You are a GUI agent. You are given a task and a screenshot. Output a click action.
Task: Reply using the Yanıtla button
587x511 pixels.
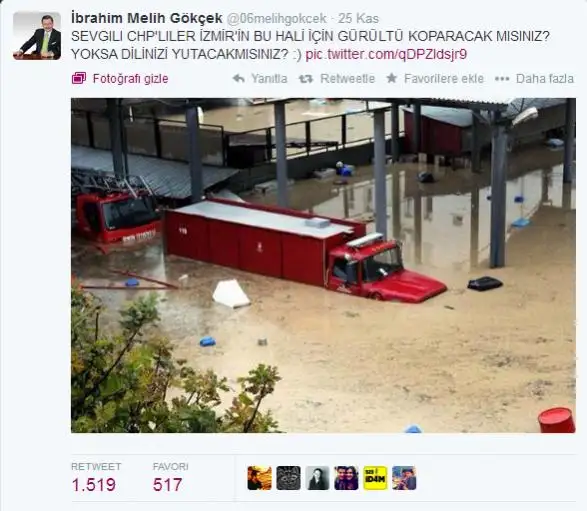click(269, 79)
